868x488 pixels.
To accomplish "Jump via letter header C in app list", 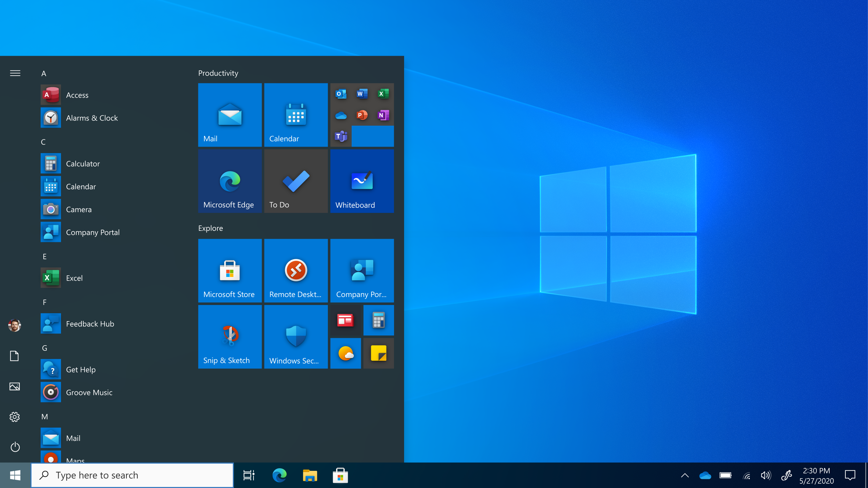I will coord(43,142).
